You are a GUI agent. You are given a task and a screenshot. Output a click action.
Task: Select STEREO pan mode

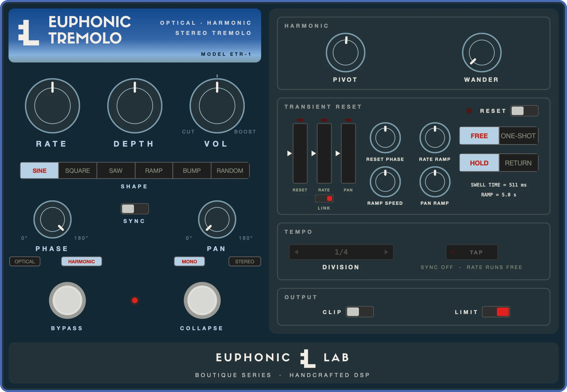click(x=245, y=262)
